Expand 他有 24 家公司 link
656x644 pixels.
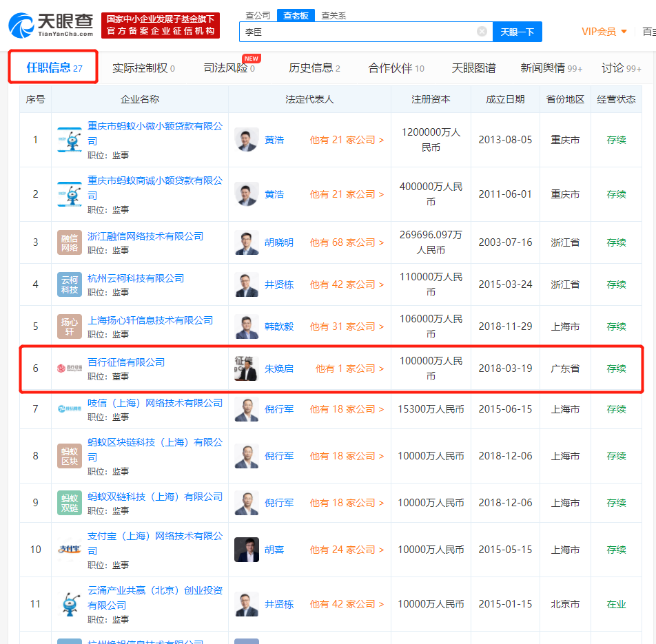(347, 550)
